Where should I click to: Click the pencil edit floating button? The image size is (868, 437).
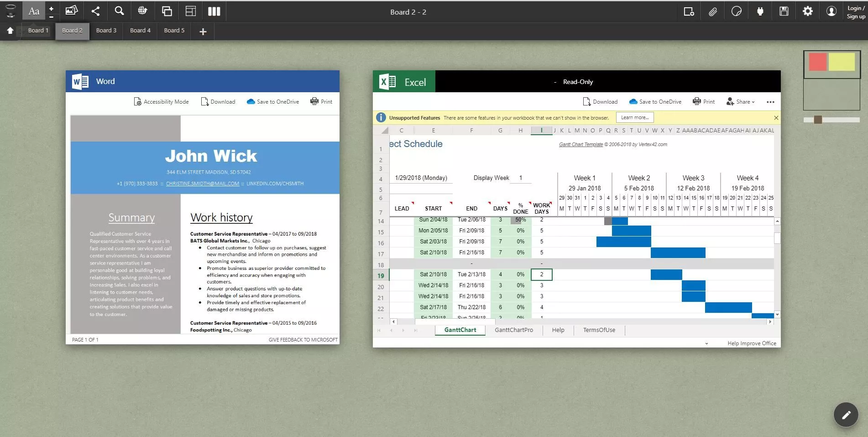point(846,415)
